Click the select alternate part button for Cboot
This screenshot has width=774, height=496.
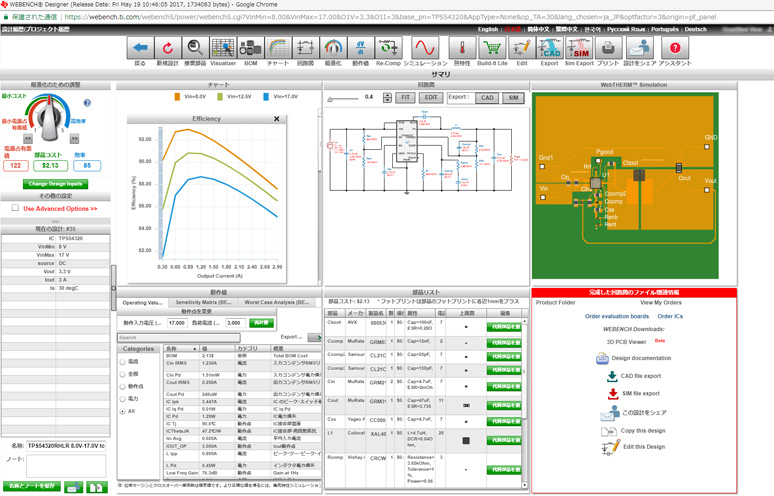[x=503, y=327]
